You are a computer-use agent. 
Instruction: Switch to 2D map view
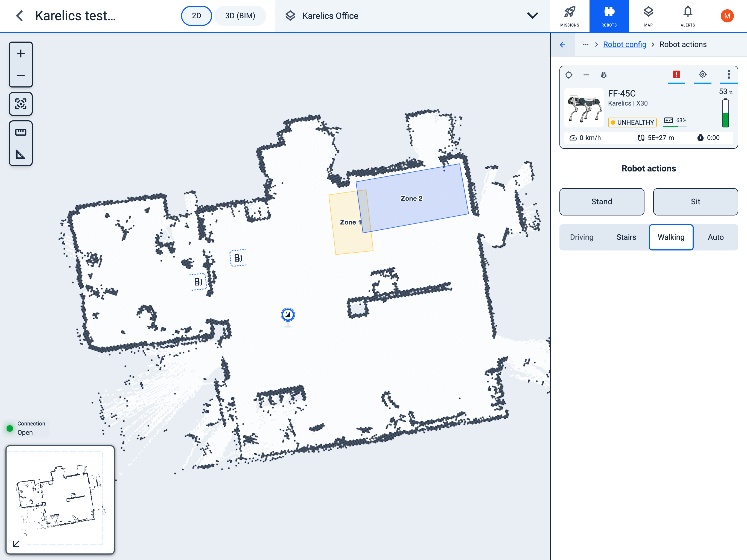[196, 16]
